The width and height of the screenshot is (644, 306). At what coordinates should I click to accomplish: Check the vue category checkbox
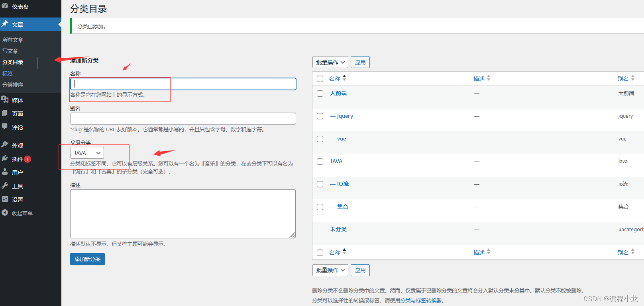(x=320, y=139)
